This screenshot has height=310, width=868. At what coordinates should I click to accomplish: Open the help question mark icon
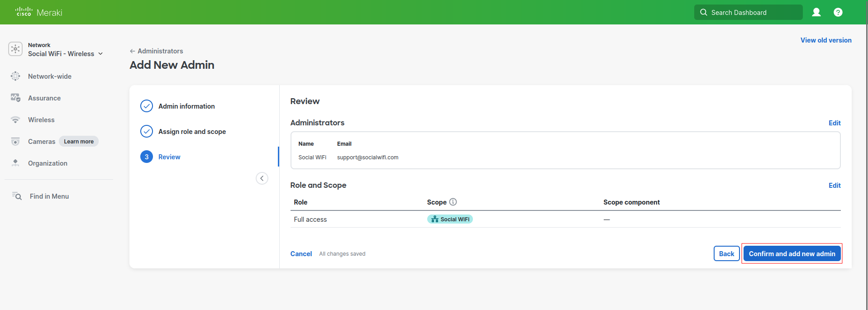tap(838, 12)
